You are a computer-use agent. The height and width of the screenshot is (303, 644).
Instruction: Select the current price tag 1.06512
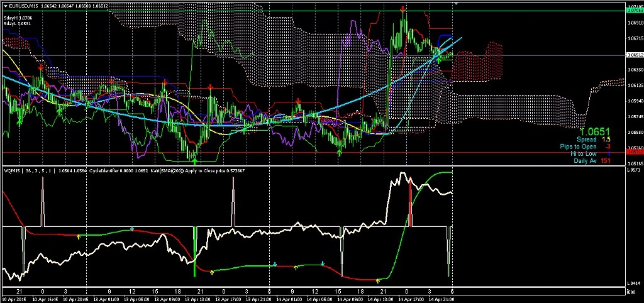tap(634, 55)
